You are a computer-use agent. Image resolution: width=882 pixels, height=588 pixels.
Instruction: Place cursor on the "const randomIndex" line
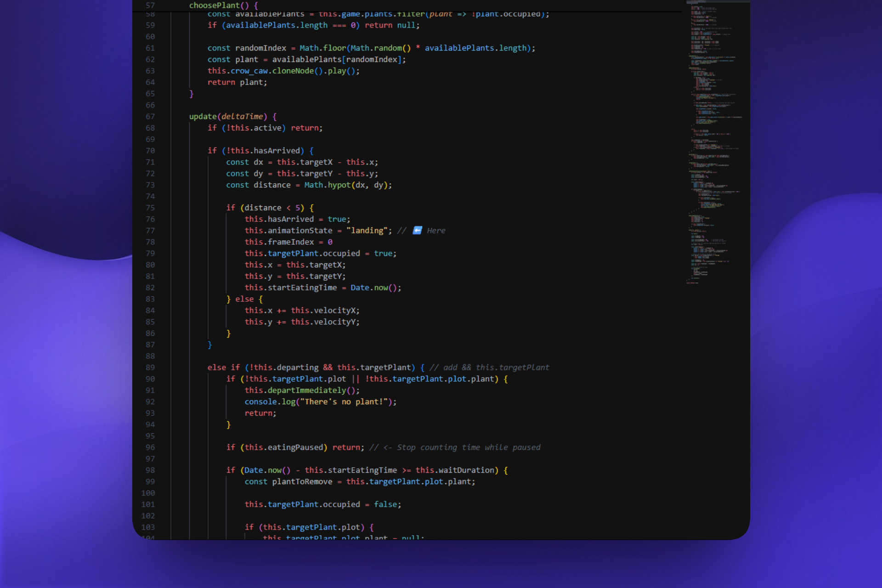pos(371,48)
